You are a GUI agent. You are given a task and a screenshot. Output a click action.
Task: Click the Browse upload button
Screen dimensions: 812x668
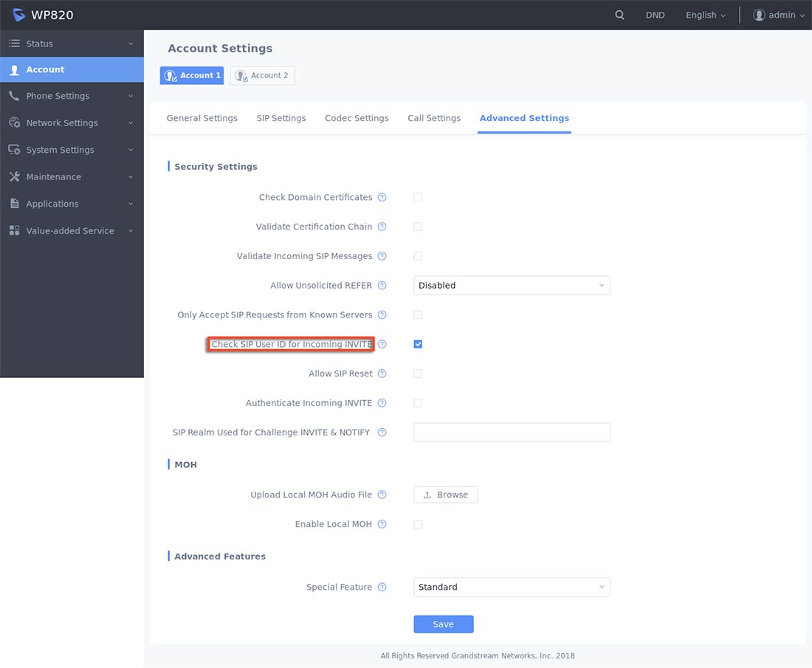pos(445,495)
